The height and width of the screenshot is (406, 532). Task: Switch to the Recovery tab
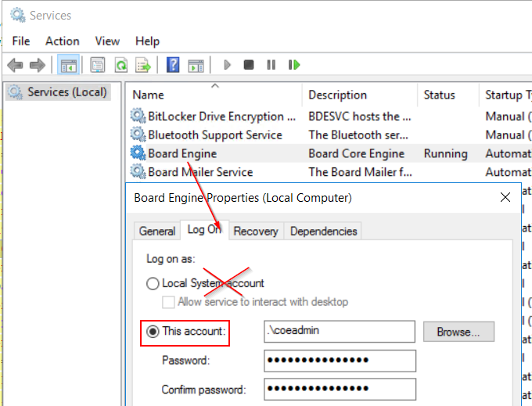[x=256, y=231]
